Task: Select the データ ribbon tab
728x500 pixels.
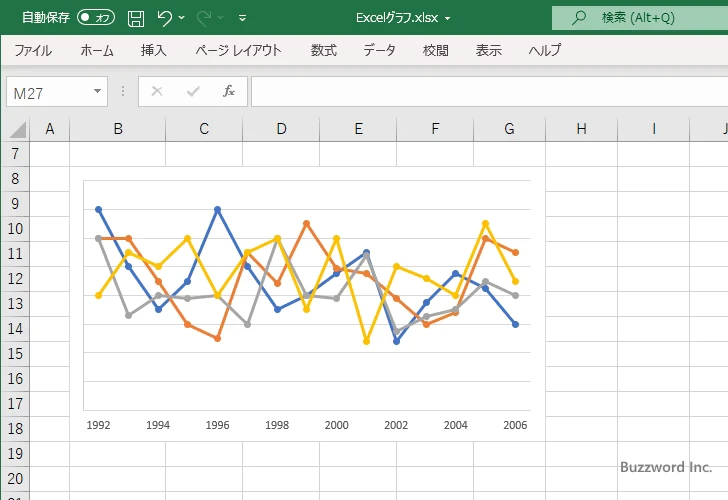Action: point(379,50)
